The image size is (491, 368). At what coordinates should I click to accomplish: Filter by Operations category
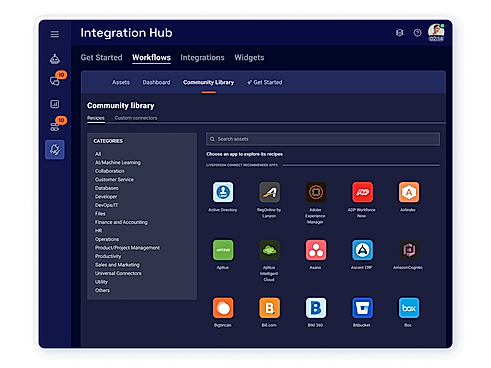coord(107,239)
